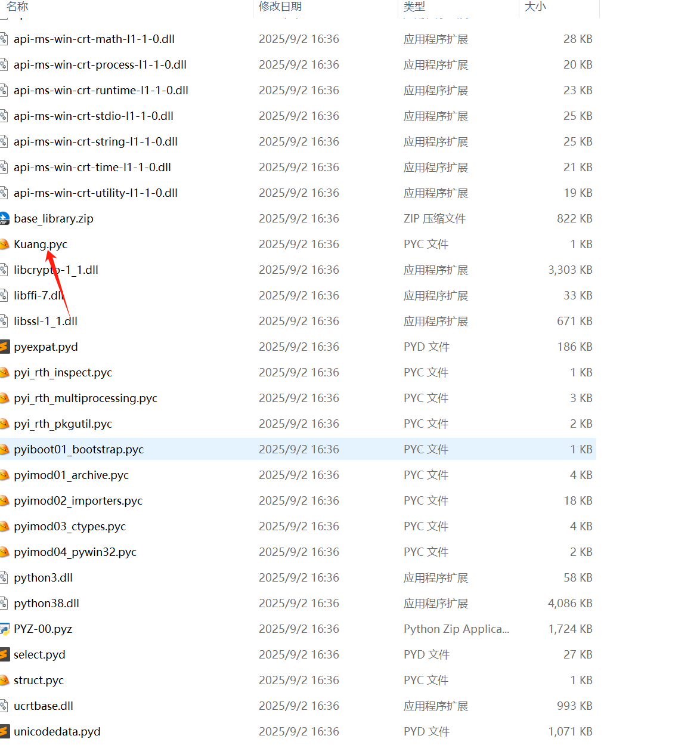Click the ucrtbase.dll file icon

pyautogui.click(x=4, y=706)
